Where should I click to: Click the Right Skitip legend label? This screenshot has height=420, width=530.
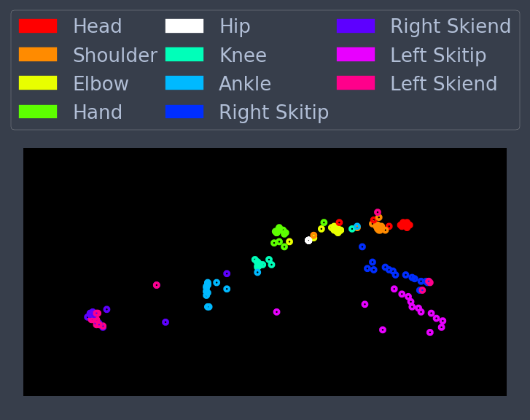coord(274,112)
